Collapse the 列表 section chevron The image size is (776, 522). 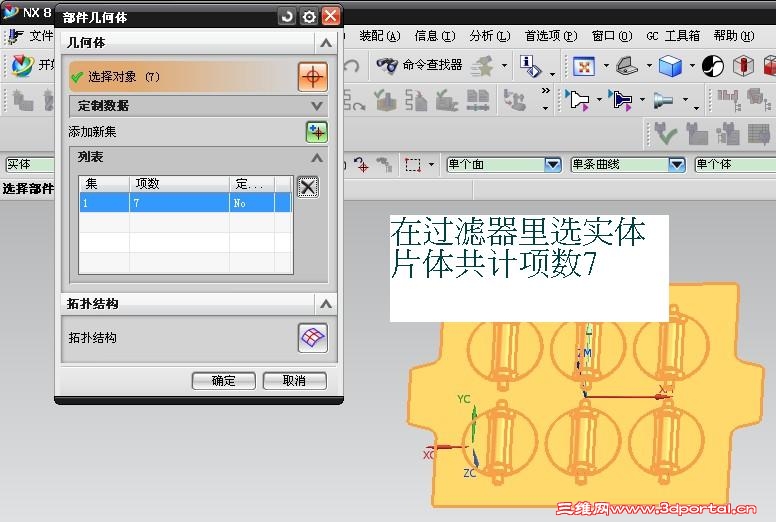(x=317, y=158)
